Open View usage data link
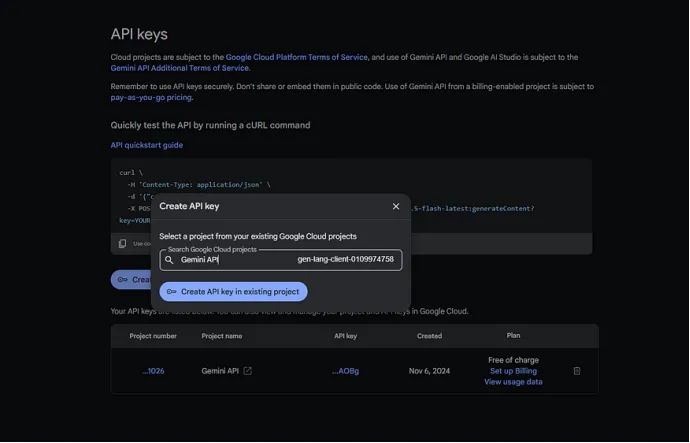 [513, 382]
